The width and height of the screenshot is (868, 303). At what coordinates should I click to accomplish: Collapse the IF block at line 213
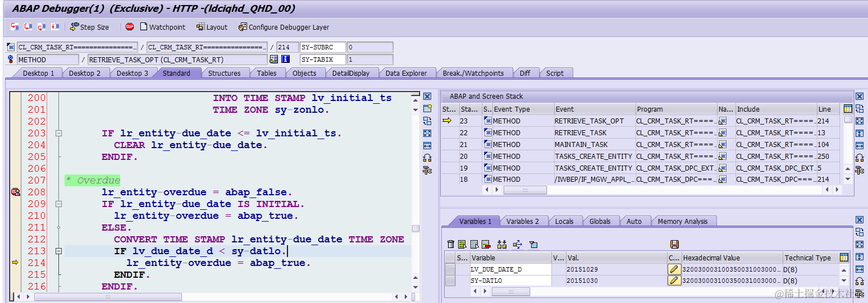coord(58,251)
